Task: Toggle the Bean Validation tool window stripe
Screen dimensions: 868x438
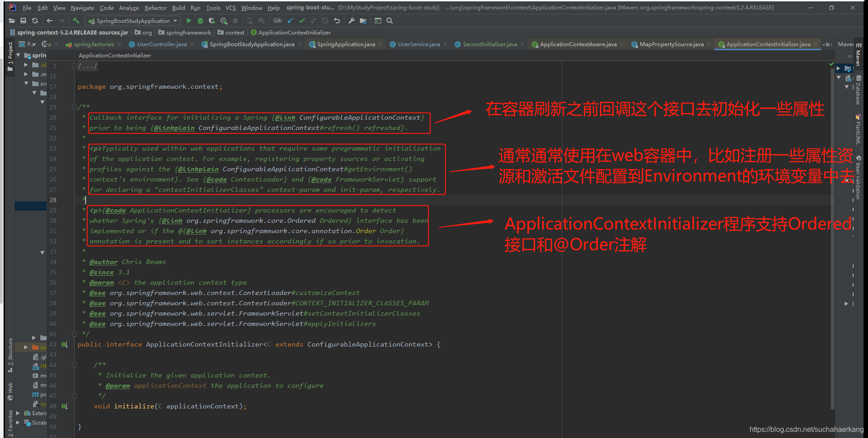Action: click(858, 178)
